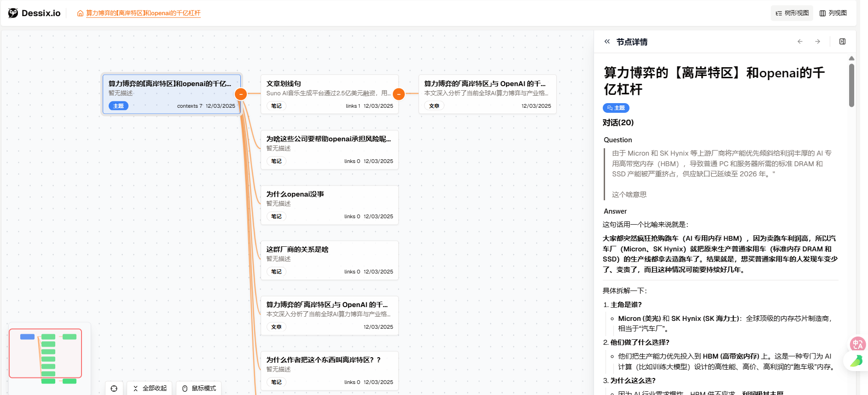The image size is (868, 395).
Task: Click the green leaf floating icon
Action: 856,361
